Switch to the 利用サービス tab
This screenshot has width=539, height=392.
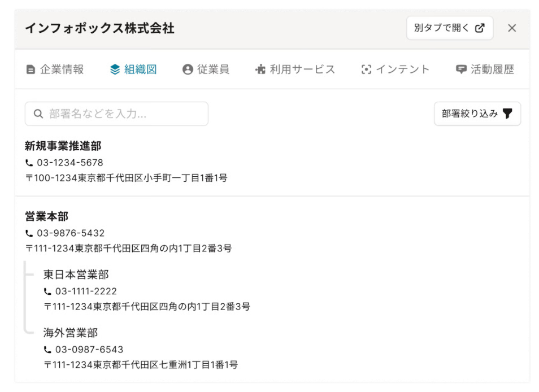tap(295, 69)
